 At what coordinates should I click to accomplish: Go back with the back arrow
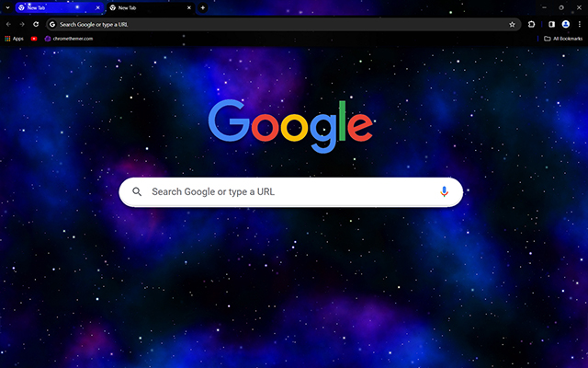(x=8, y=25)
